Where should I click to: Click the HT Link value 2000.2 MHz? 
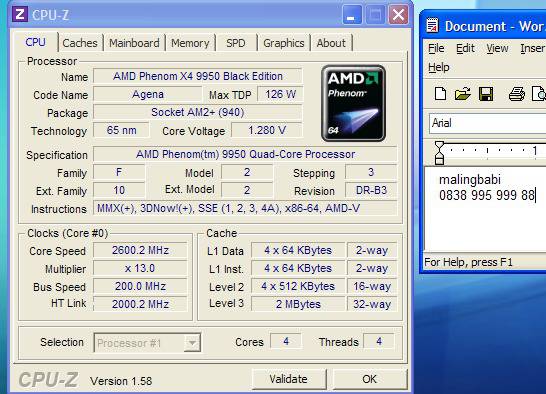(x=140, y=304)
